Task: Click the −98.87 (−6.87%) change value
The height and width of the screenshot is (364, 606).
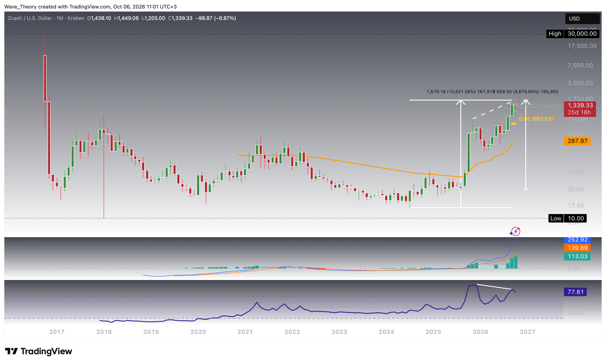Action: coord(216,18)
